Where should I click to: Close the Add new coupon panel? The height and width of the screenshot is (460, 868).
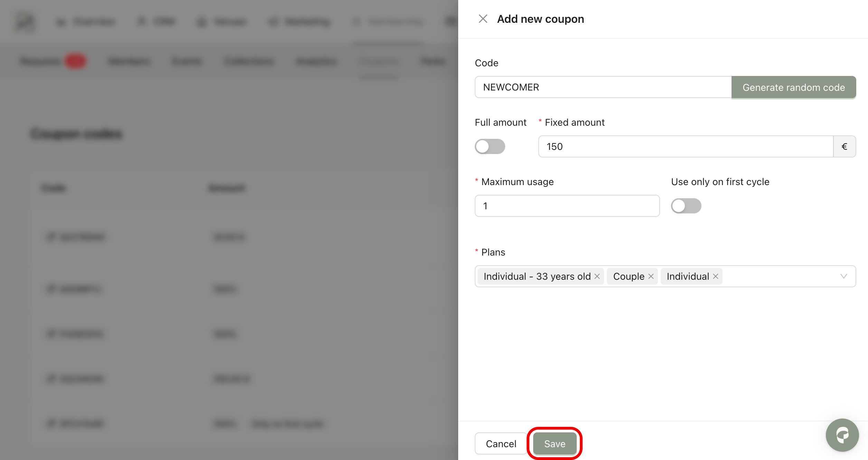[x=483, y=19]
